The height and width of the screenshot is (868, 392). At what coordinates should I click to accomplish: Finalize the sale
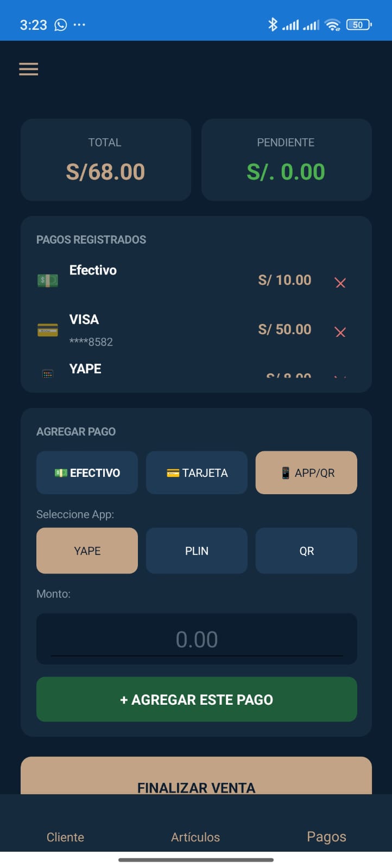(x=196, y=776)
